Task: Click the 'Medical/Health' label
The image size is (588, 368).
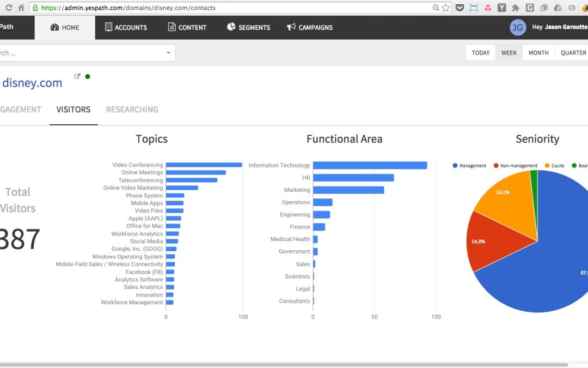Action: click(290, 239)
